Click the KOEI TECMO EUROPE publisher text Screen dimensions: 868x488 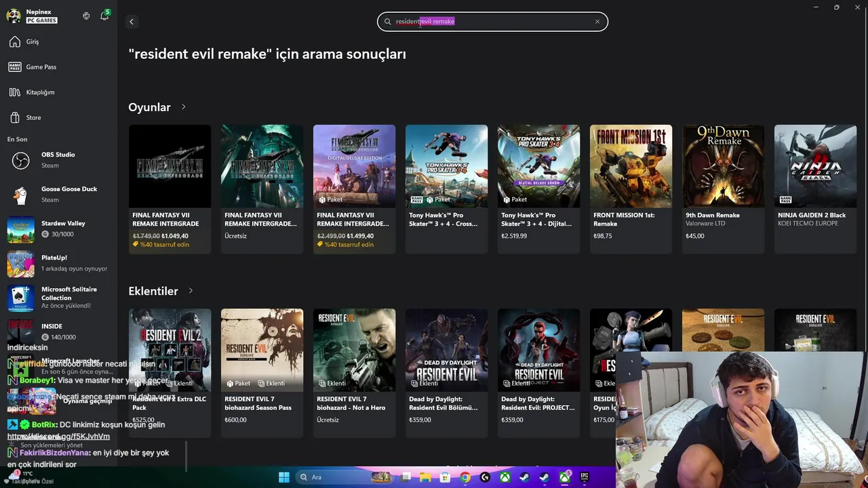click(808, 224)
